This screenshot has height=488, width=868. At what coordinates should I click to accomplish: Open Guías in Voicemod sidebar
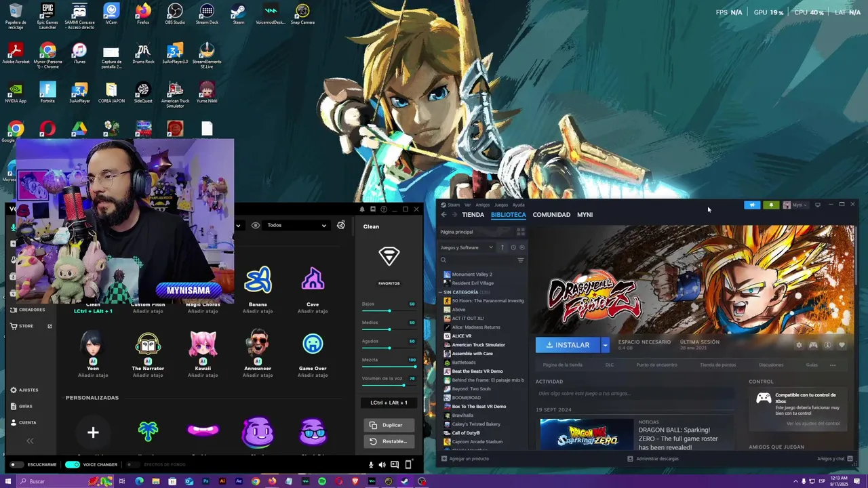(21, 406)
